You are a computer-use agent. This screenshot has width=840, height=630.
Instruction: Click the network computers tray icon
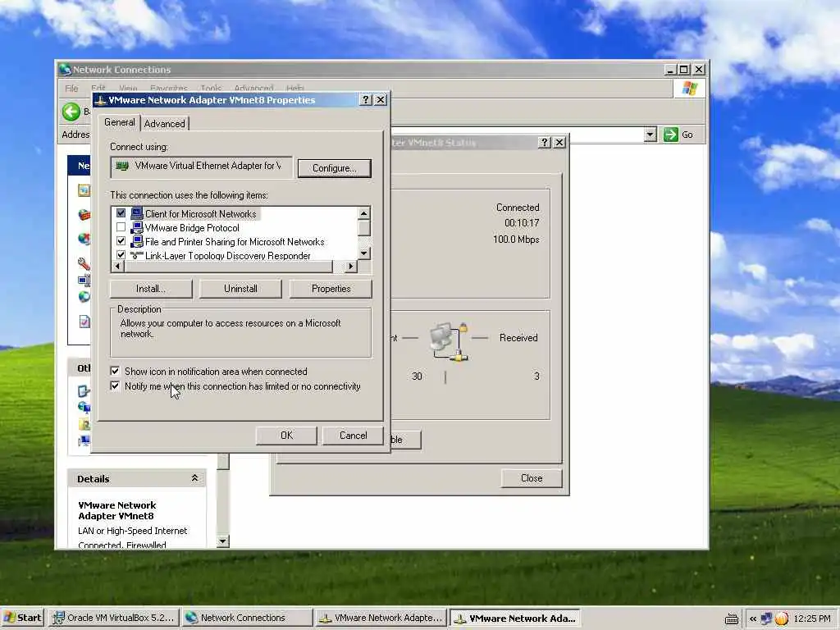pos(767,619)
